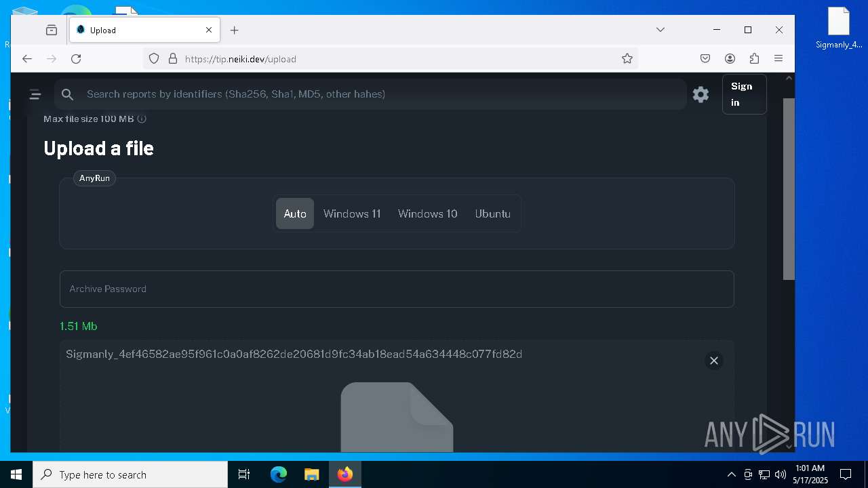Select the Auto environment option

[295, 213]
